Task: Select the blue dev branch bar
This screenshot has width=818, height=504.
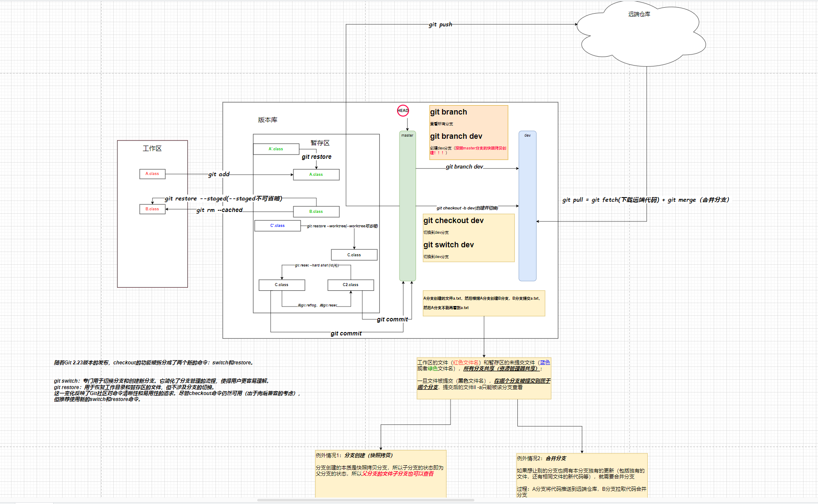Action: (x=528, y=206)
